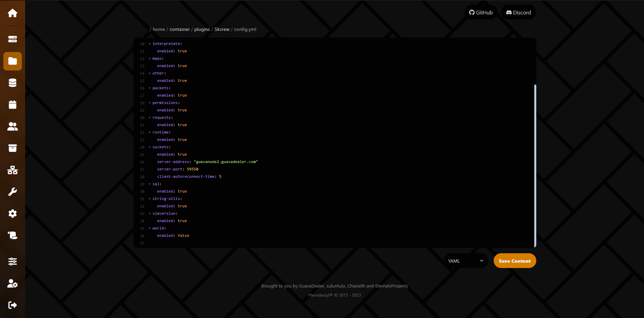The image size is (644, 318).
Task: Click the server-address value guavanode2.guavadealer.com
Action: tap(226, 162)
